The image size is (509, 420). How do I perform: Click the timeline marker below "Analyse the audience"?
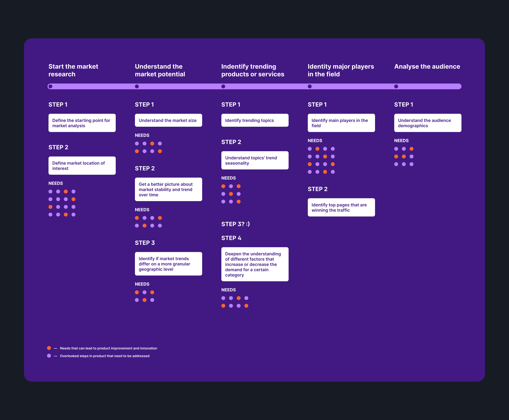coord(396,86)
